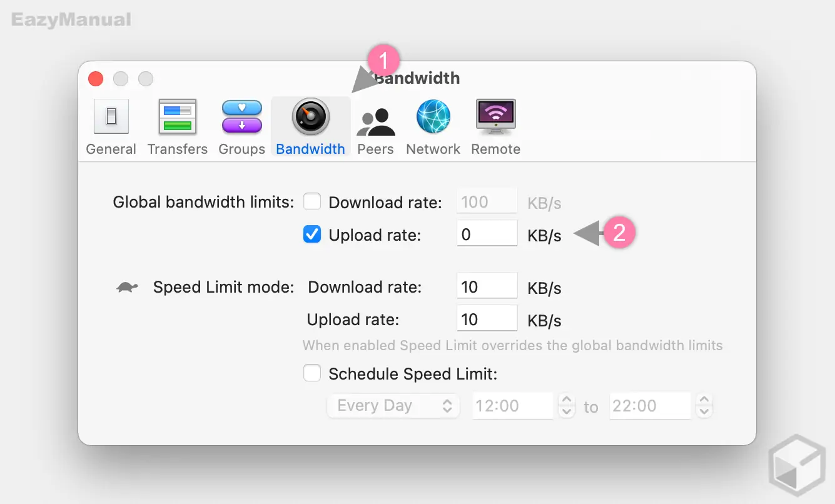The height and width of the screenshot is (504, 835).
Task: Enable the global Download rate checkbox
Action: [x=312, y=202]
